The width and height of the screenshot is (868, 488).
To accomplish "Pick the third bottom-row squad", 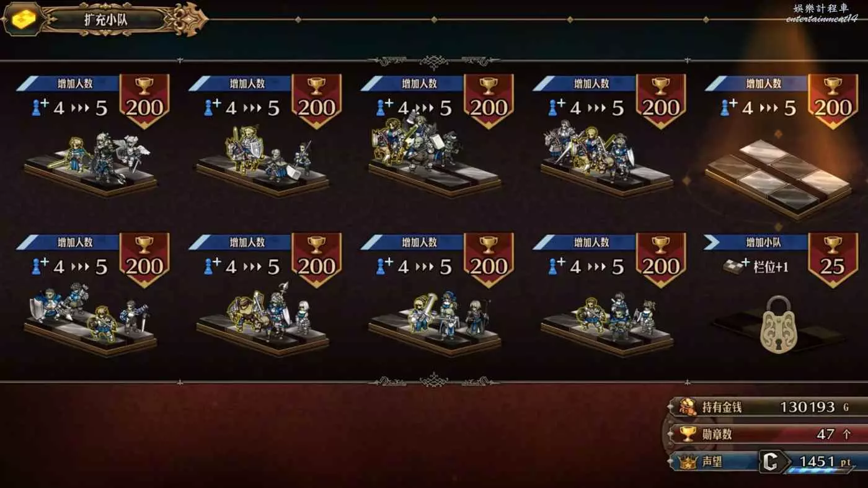I will point(434,322).
